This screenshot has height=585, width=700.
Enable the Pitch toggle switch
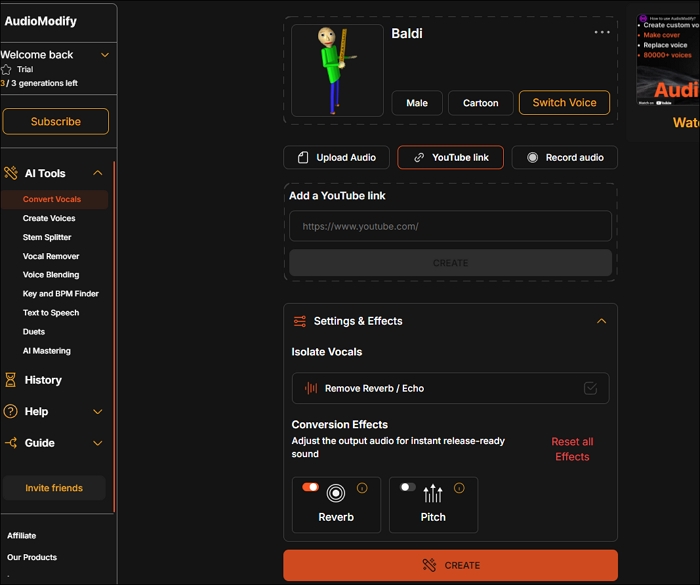tap(407, 487)
